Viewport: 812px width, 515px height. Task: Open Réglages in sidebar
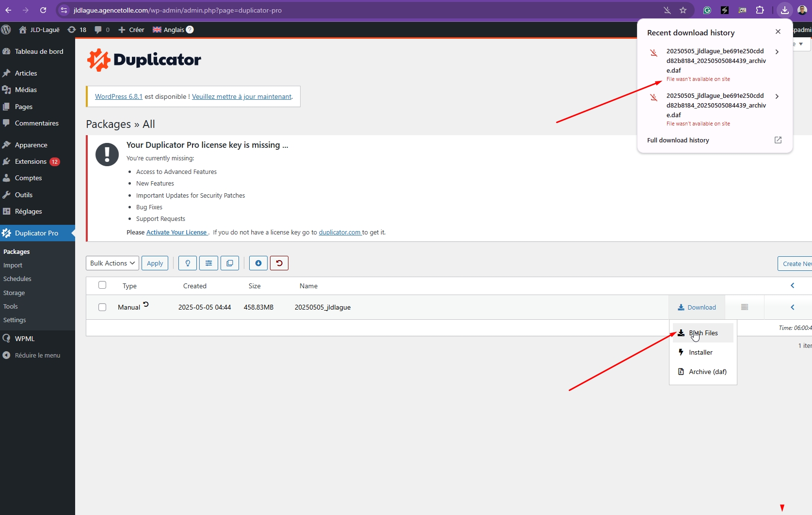[x=37, y=211]
